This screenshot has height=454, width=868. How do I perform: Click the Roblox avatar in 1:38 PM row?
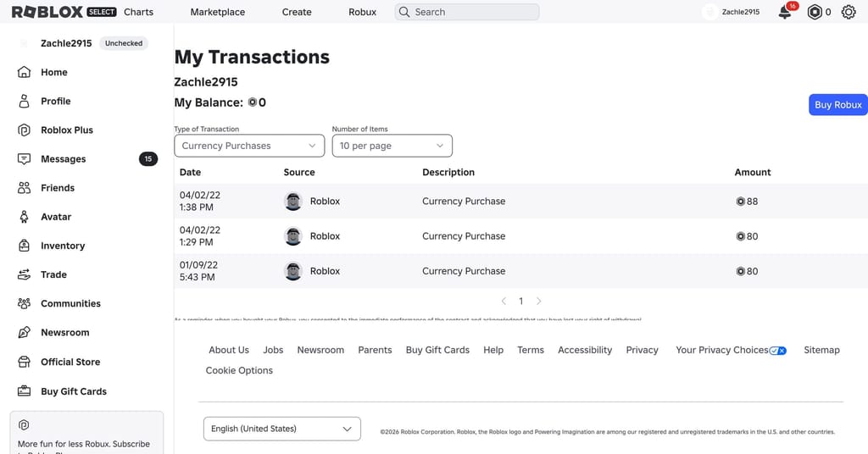[292, 202]
